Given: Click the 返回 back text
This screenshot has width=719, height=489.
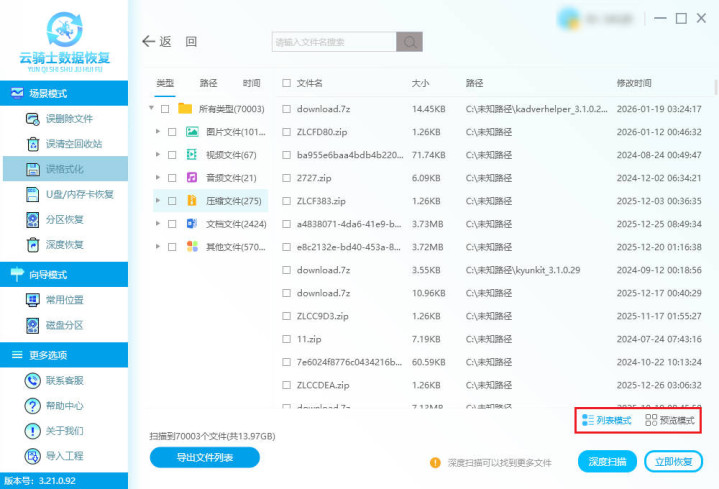Looking at the screenshot, I should point(178,42).
